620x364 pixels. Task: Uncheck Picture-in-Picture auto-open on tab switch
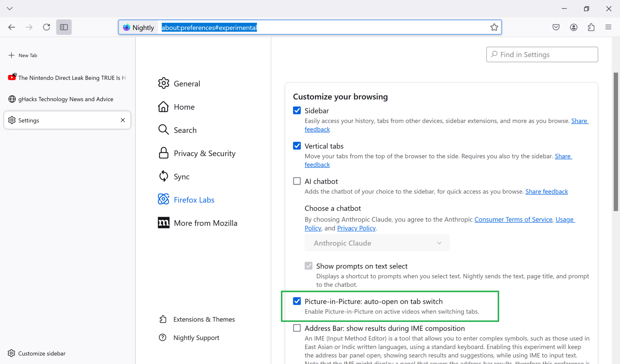(297, 301)
